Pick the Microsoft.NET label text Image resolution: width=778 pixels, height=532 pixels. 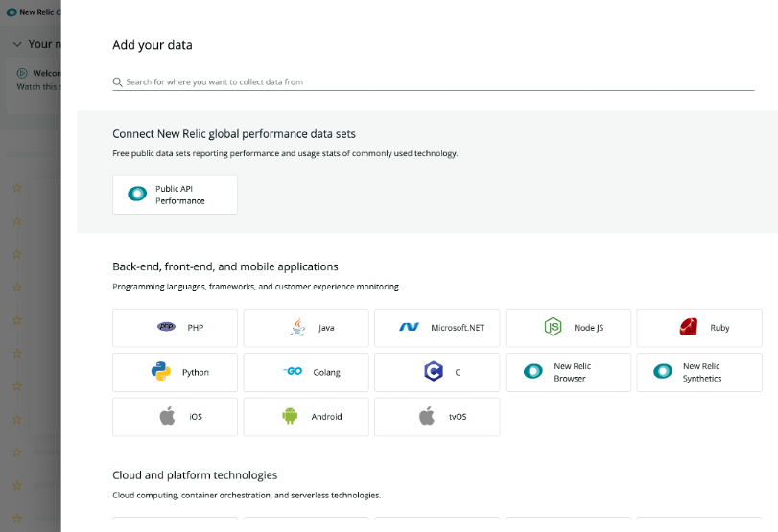coord(458,328)
